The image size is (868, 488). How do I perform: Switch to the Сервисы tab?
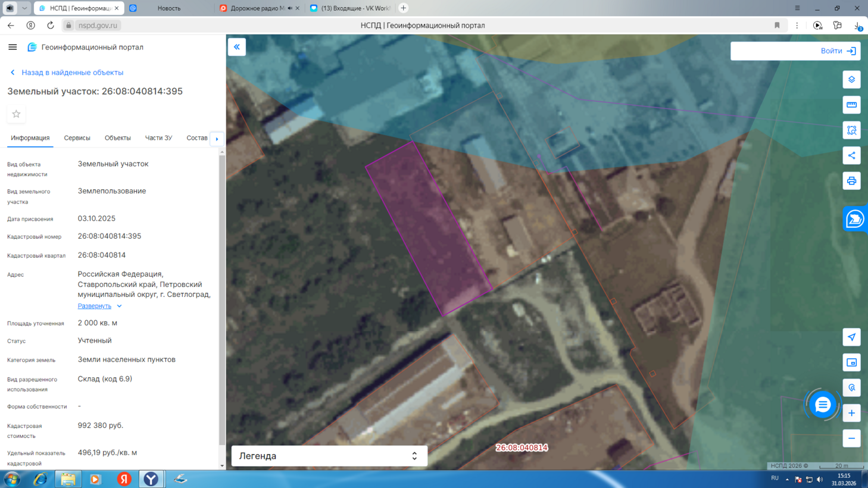(77, 138)
